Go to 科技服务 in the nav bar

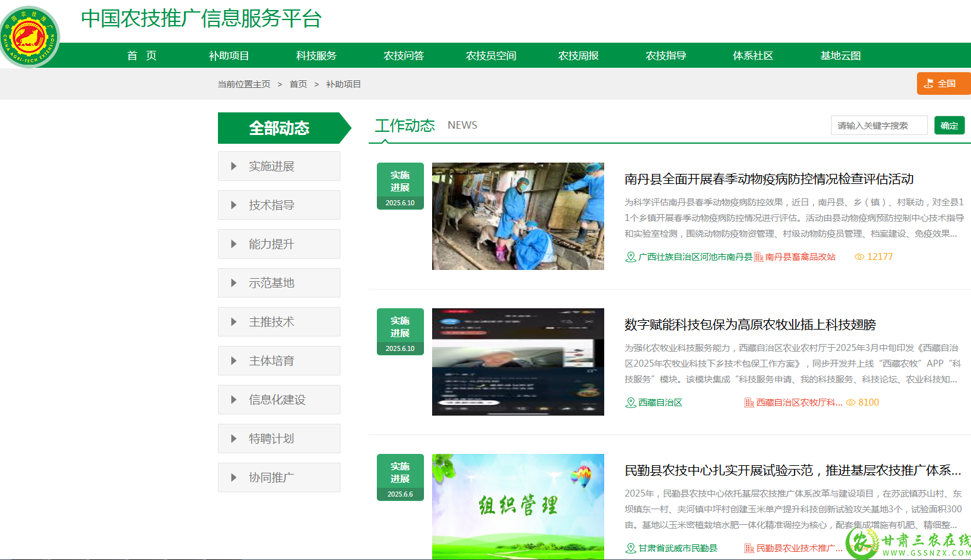317,56
